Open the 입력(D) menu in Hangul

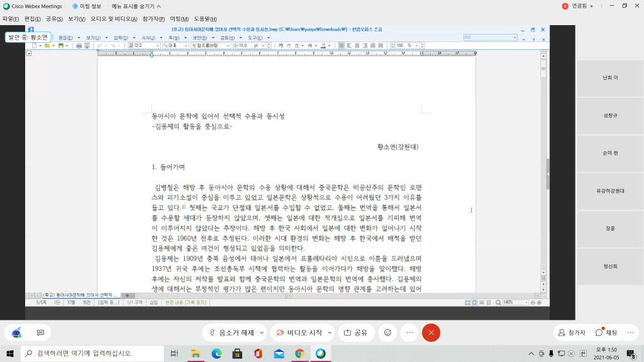pos(121,38)
